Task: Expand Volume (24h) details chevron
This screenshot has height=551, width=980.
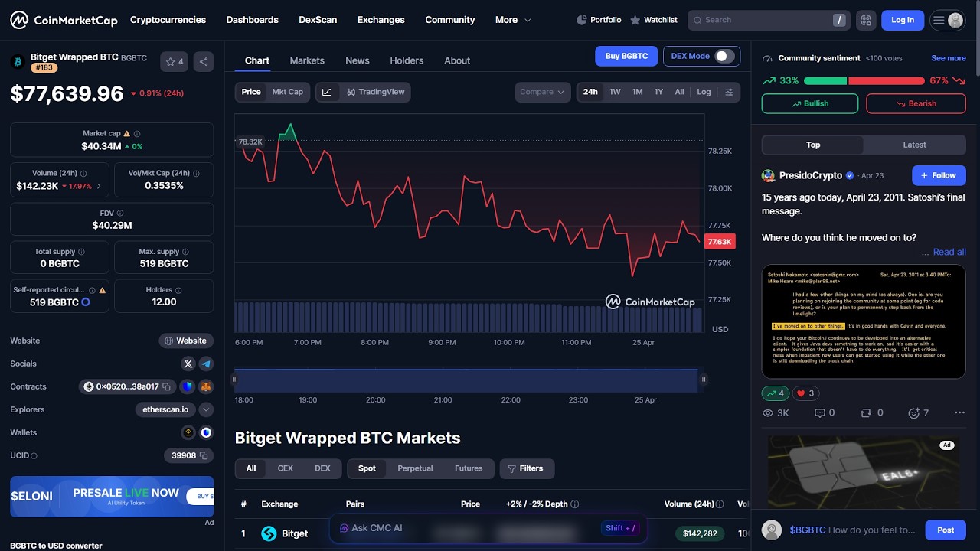Action: tap(99, 186)
